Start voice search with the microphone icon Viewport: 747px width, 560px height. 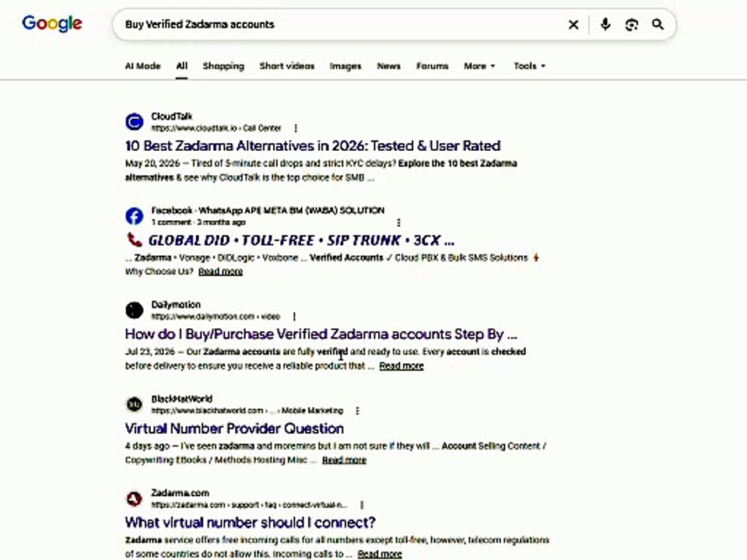tap(605, 24)
